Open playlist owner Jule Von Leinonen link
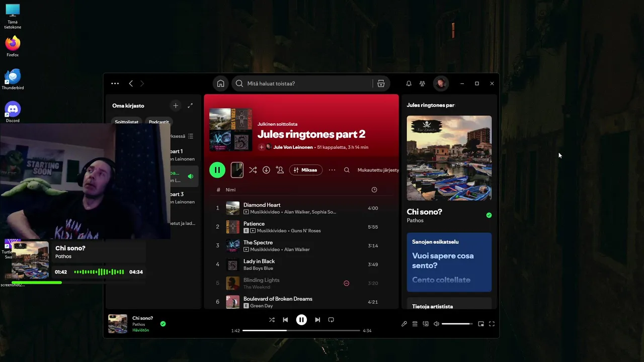This screenshot has width=644, height=362. [x=293, y=147]
